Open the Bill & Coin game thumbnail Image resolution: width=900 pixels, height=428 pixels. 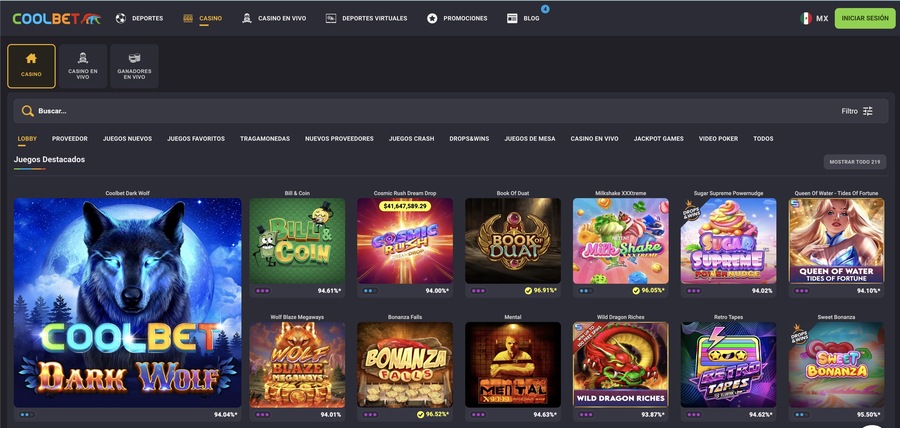pos(297,241)
